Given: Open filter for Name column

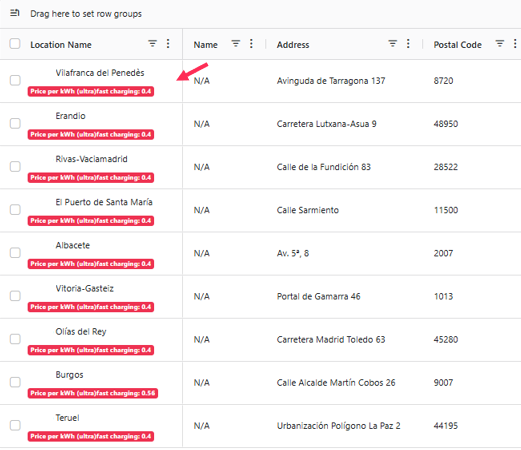Looking at the screenshot, I should (x=236, y=44).
